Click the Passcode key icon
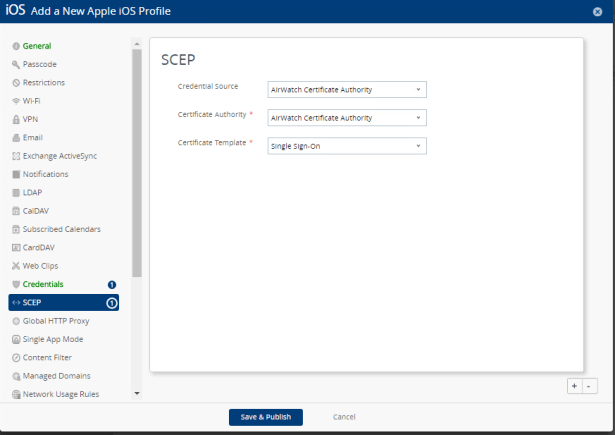The image size is (615, 435). pos(15,64)
